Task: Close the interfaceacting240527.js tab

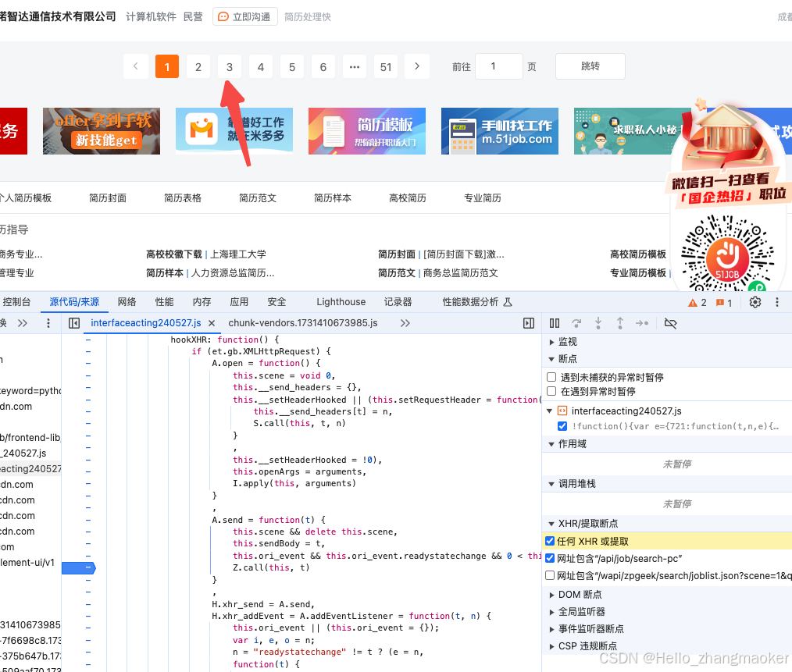Action: coord(212,323)
